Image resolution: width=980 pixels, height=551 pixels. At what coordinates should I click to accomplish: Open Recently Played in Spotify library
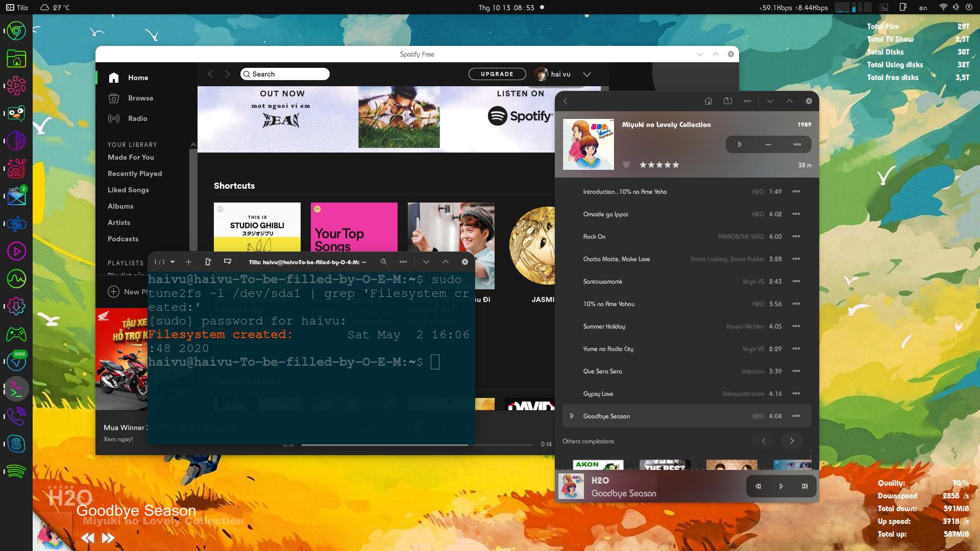pyautogui.click(x=135, y=173)
